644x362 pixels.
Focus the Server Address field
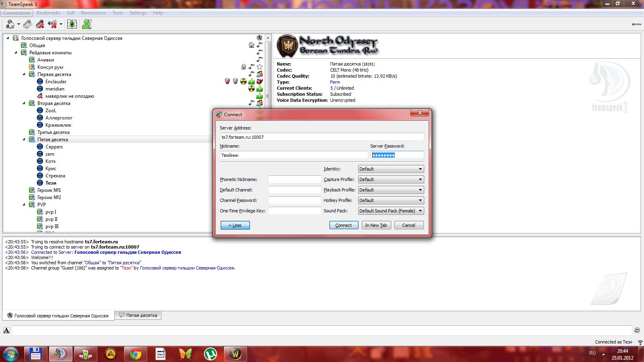322,137
